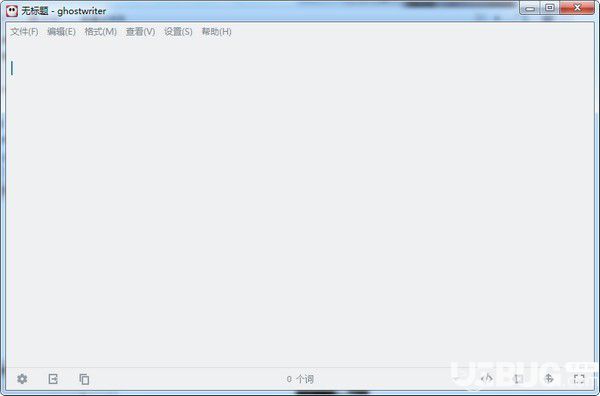Open the 文件(F) menu
The image size is (600, 396).
pyautogui.click(x=24, y=31)
